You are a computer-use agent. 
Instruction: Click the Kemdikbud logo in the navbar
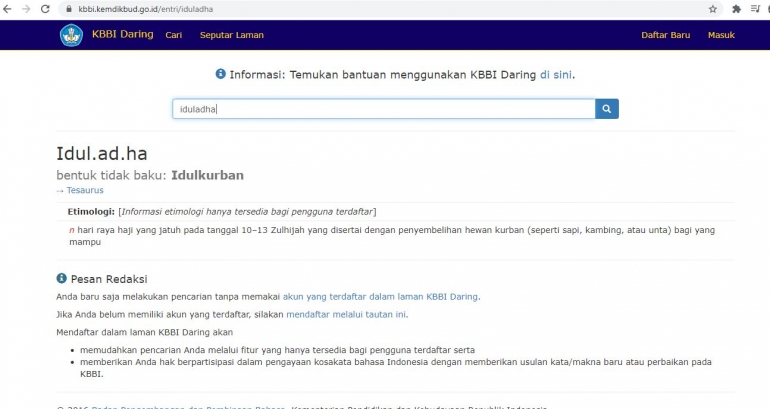pyautogui.click(x=71, y=35)
